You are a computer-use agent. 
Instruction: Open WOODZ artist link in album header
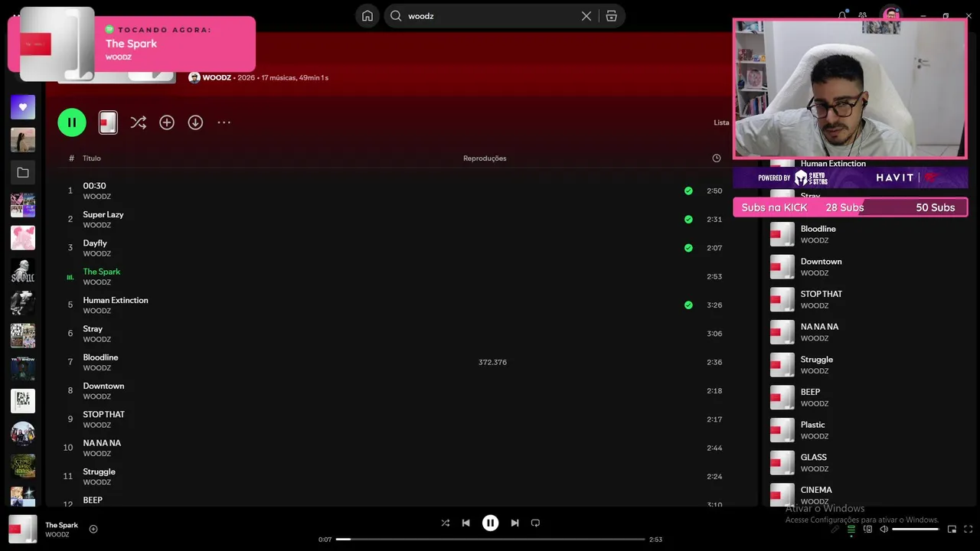217,77
